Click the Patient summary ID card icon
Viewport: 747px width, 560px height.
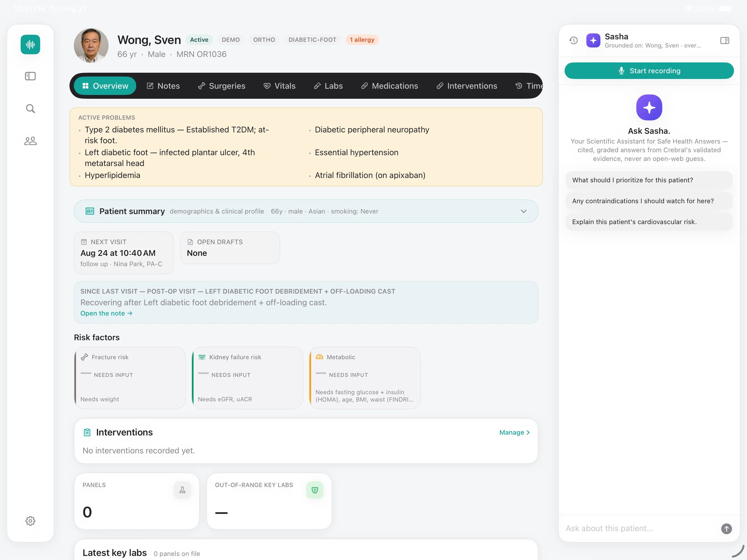(90, 211)
